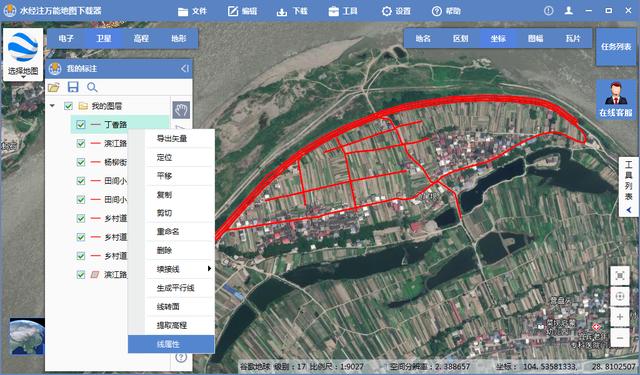This screenshot has width=640, height=375.
Task: Open the 任务列表 button
Action: 616,47
